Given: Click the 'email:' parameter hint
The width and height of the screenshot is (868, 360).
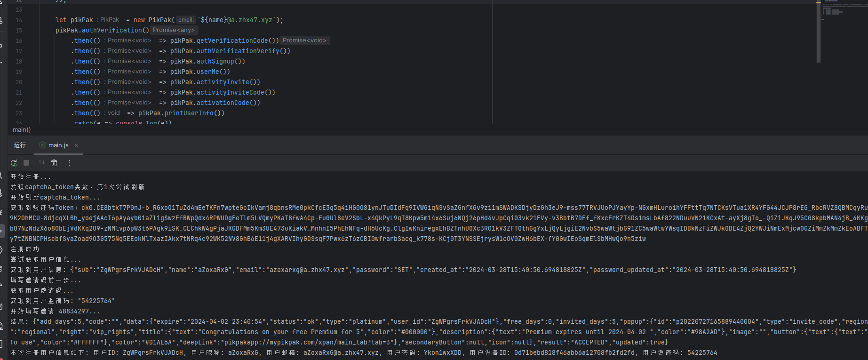Looking at the screenshot, I should pos(186,20).
